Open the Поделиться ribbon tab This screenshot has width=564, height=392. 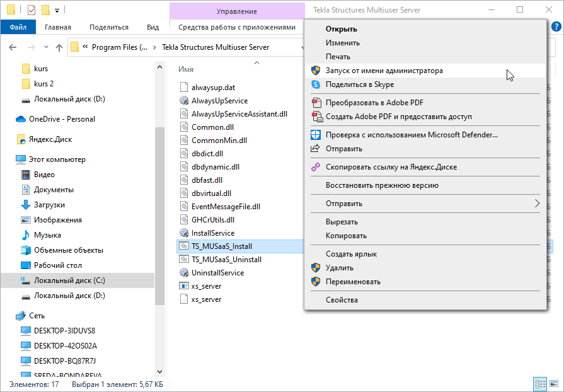(109, 27)
